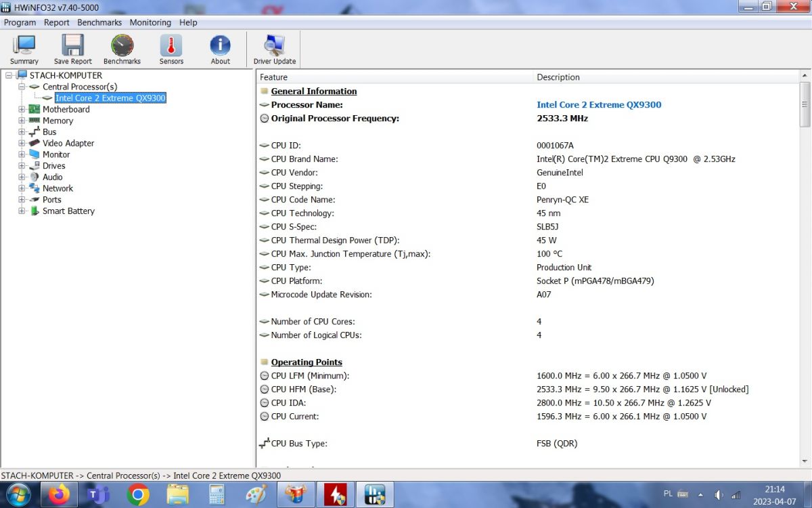This screenshot has width=812, height=508.
Task: Click the details pane scrollbar down arrow
Action: click(x=805, y=461)
